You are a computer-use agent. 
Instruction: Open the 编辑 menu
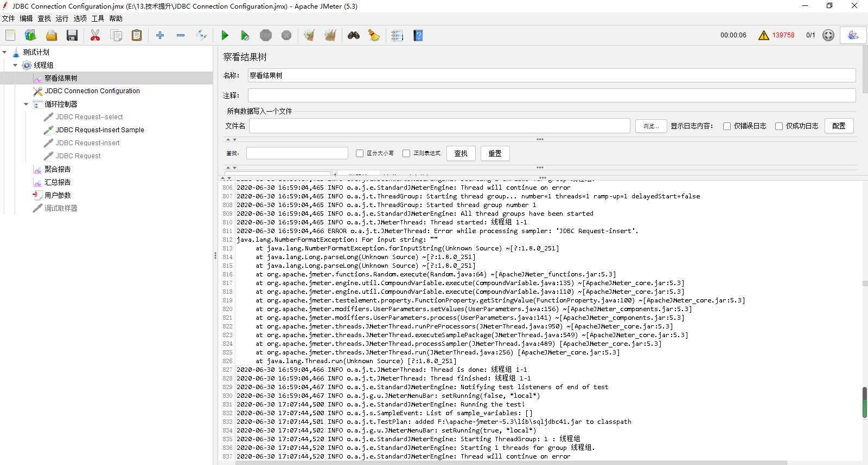pyautogui.click(x=26, y=18)
